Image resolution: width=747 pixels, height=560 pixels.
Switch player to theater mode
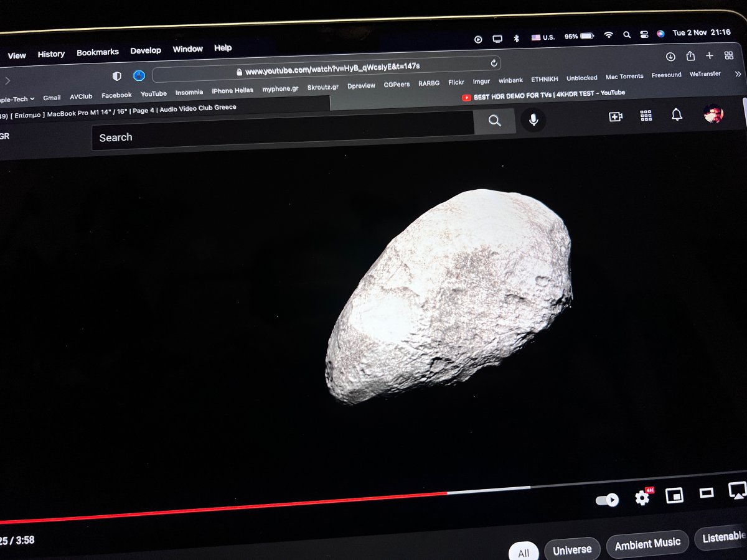click(707, 493)
